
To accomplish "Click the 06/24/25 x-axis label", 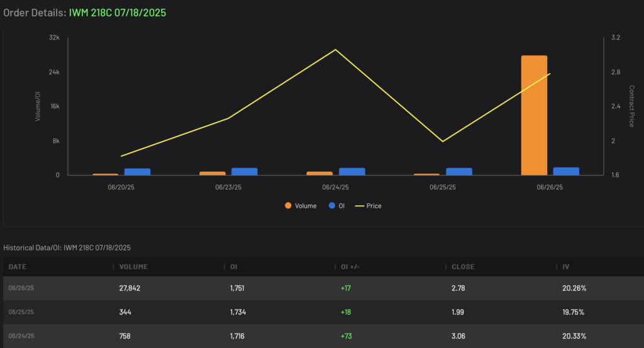I will point(336,187).
